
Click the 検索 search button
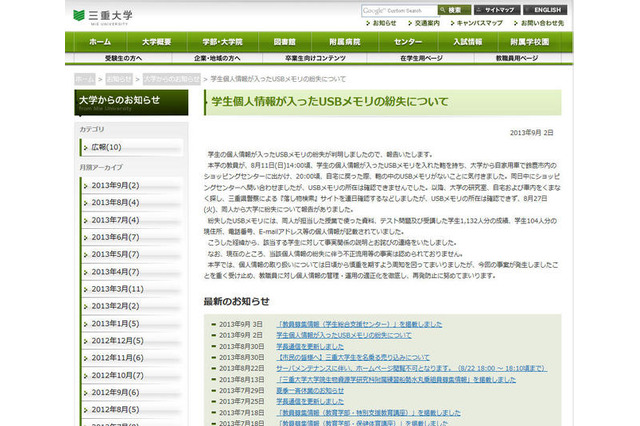[x=454, y=10]
